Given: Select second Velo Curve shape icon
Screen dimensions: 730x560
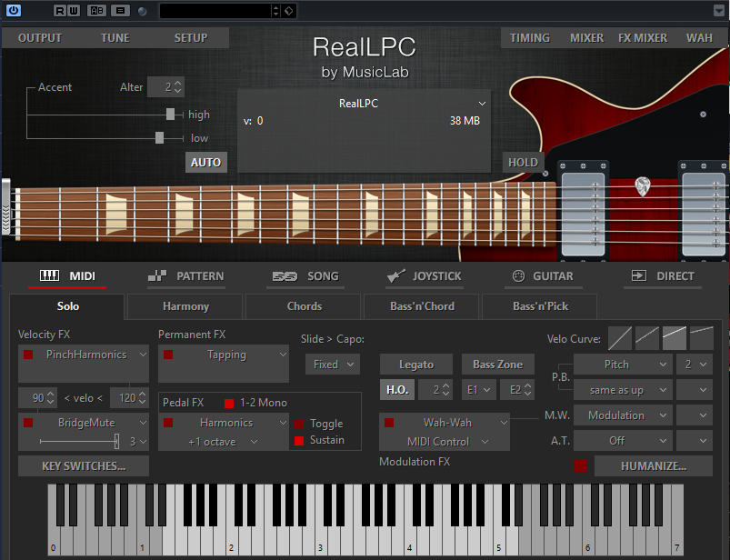Looking at the screenshot, I should pos(647,338).
